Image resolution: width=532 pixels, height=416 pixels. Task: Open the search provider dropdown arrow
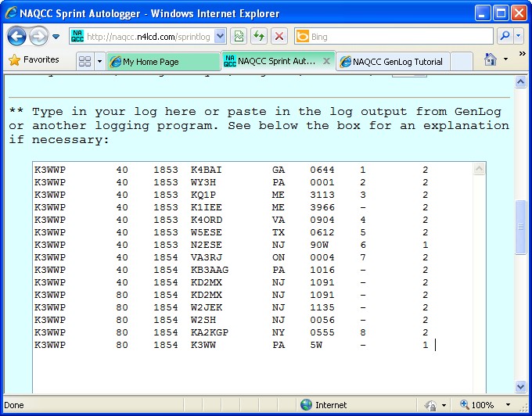[519, 37]
